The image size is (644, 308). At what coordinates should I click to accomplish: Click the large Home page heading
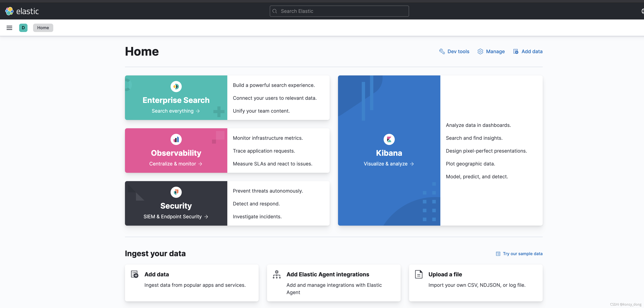142,51
